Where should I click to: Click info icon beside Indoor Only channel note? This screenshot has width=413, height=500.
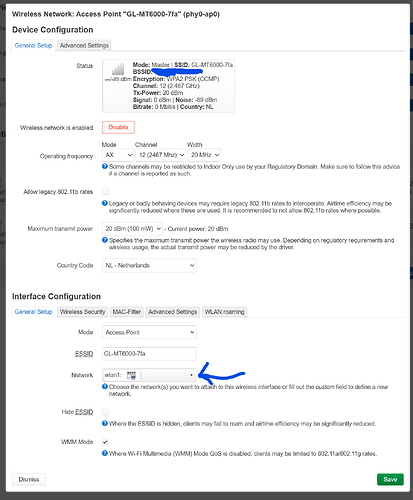click(105, 166)
